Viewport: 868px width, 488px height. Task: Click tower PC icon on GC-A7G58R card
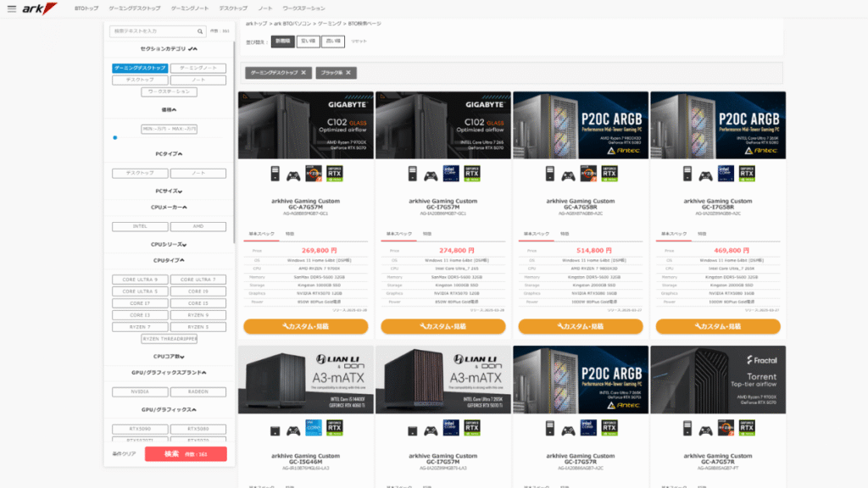(549, 174)
